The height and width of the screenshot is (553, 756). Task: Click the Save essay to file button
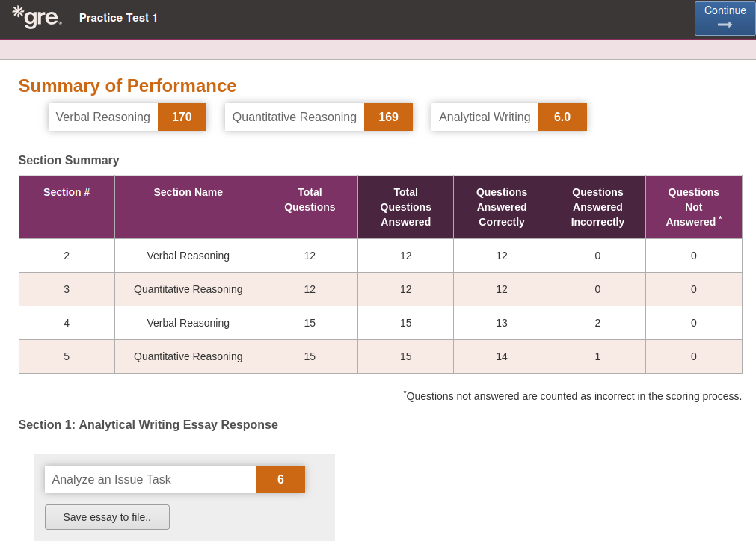pyautogui.click(x=107, y=517)
